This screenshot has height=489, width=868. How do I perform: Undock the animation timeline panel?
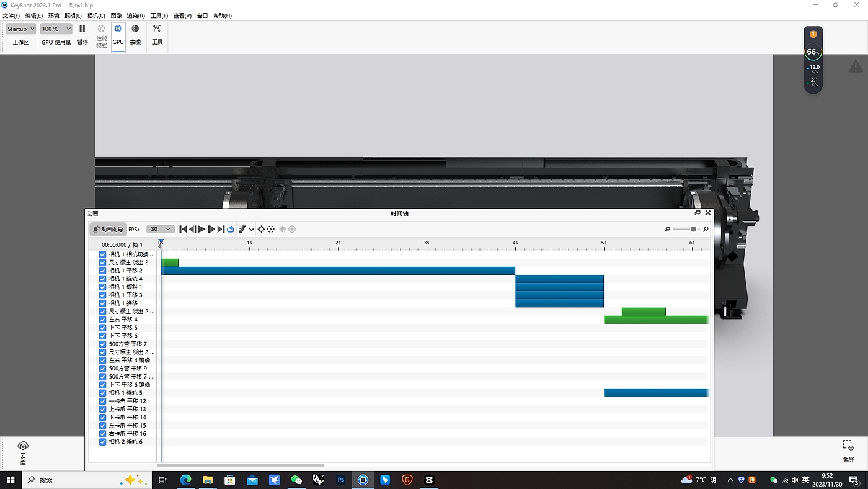[697, 213]
